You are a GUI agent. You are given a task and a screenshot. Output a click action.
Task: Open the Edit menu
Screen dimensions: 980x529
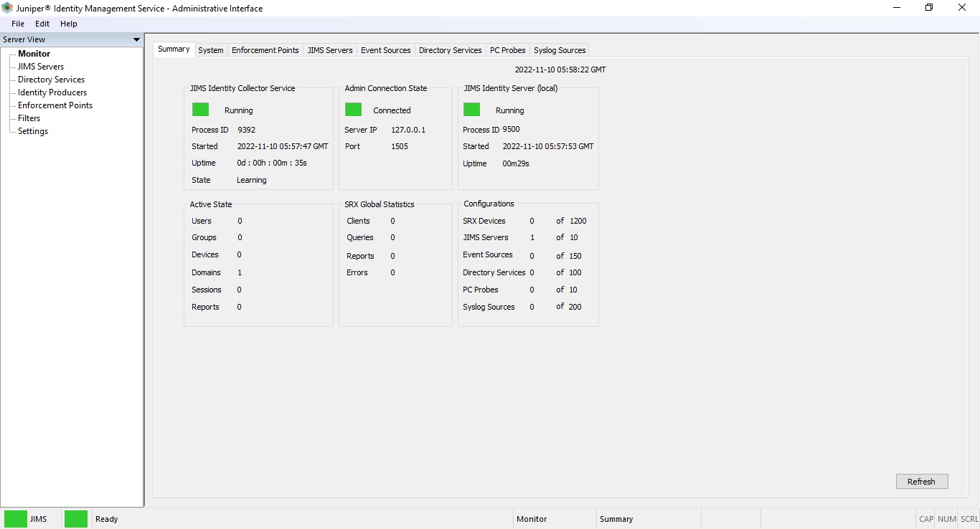42,24
